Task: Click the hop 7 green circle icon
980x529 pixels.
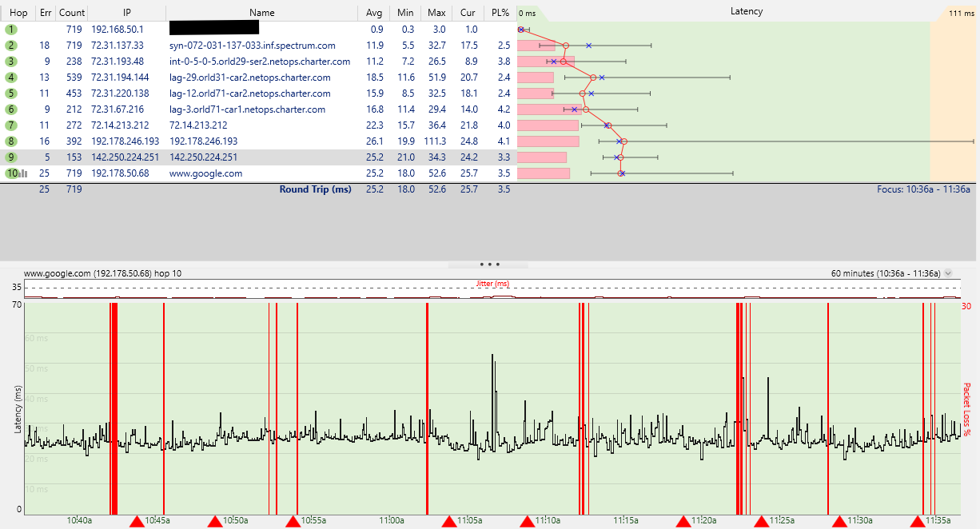Action: (11, 125)
